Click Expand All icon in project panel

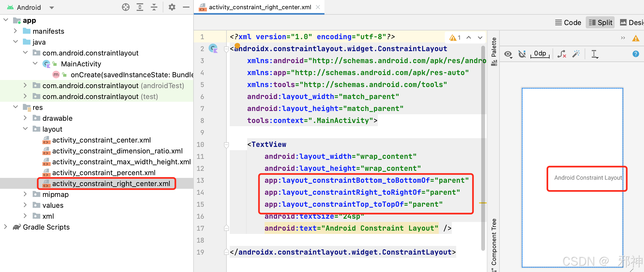point(140,7)
